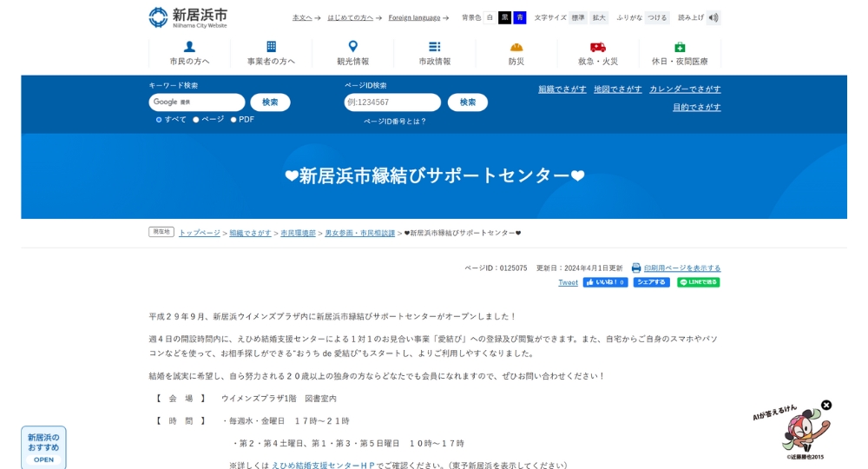Viewport: 868px width, 469px height.
Task: Open カレンダーでさがす link
Action: 686,89
